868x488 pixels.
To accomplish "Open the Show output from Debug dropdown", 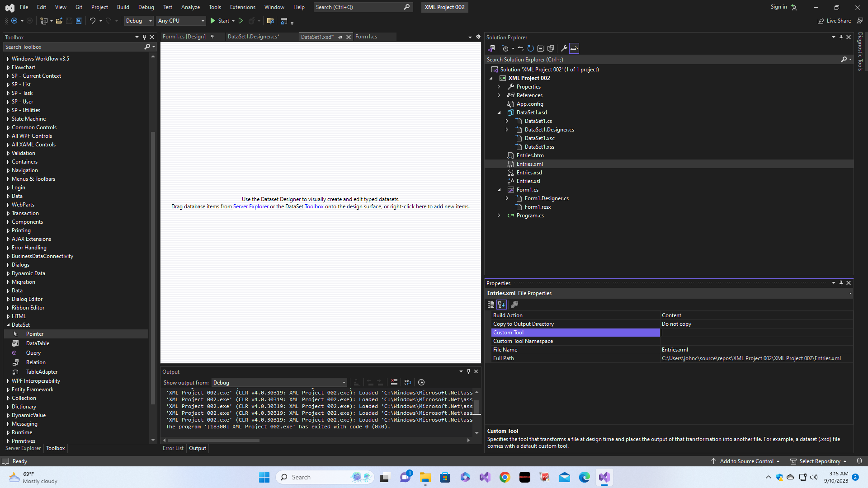I will (279, 382).
